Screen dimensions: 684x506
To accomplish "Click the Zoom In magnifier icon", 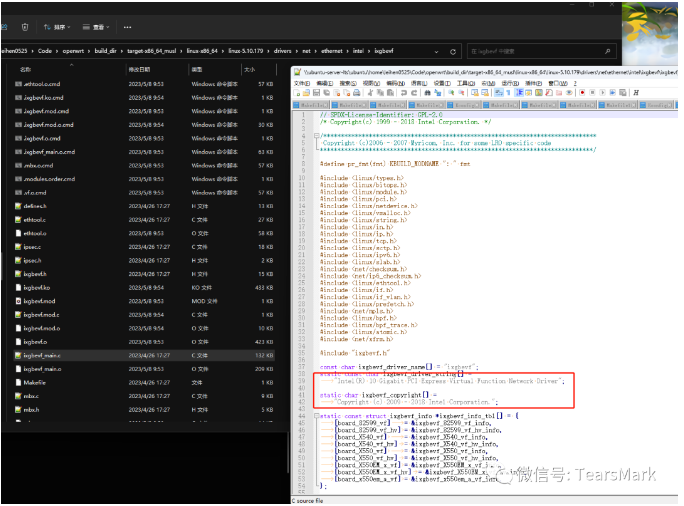I will tap(451, 92).
